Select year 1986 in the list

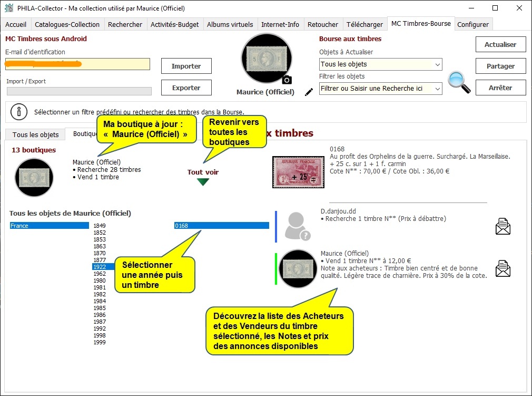click(x=100, y=315)
